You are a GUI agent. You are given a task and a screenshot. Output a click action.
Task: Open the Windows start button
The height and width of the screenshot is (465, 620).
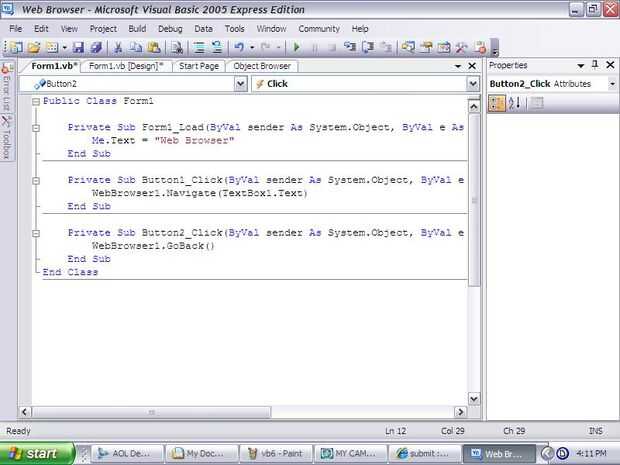36,453
